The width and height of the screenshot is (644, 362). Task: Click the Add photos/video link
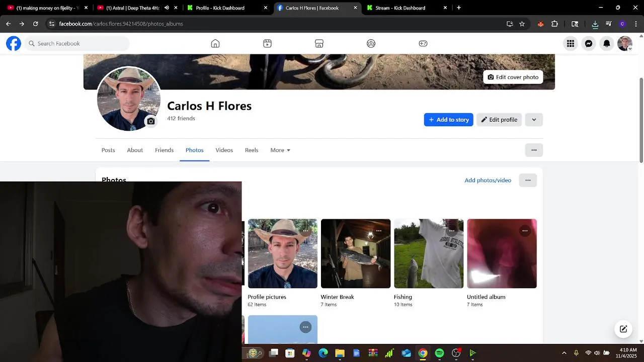tap(488, 180)
